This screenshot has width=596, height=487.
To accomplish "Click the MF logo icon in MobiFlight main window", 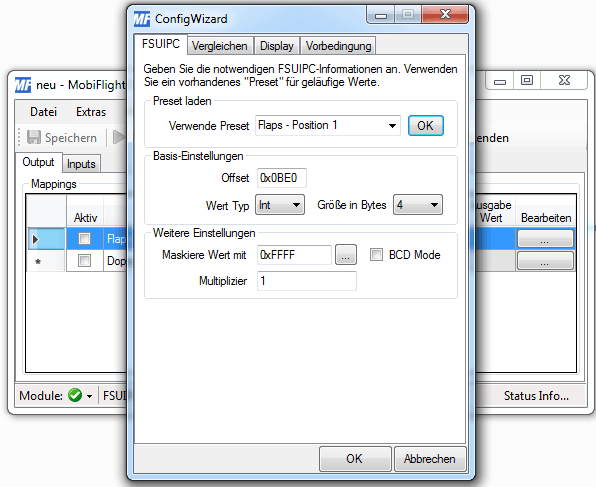I will click(x=23, y=85).
